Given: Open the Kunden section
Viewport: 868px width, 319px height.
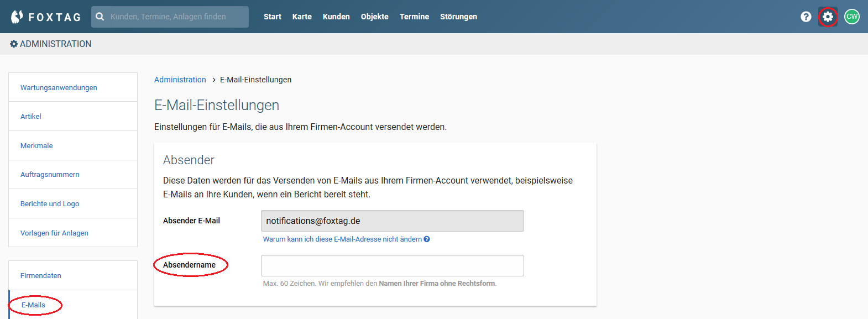Looking at the screenshot, I should [x=336, y=17].
